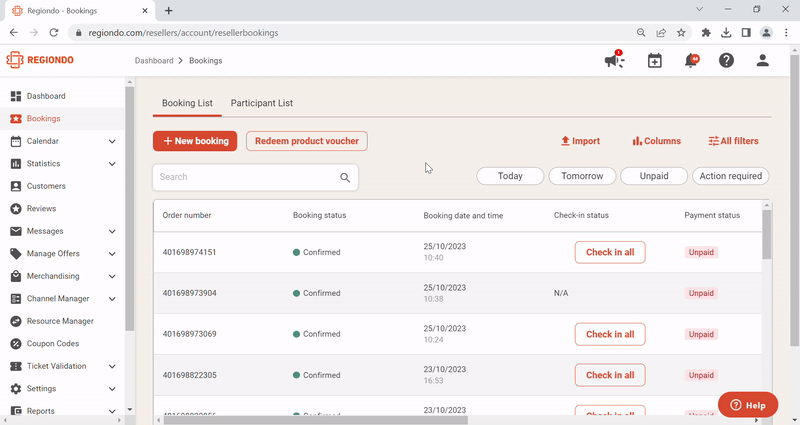Click the bookings table vertical scrollbar

point(767,235)
